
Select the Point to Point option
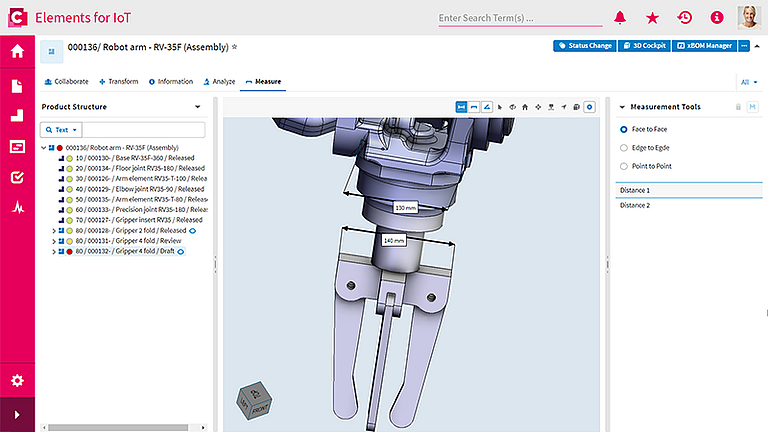click(x=624, y=166)
